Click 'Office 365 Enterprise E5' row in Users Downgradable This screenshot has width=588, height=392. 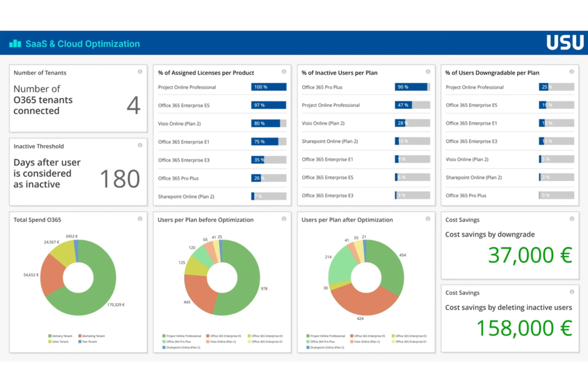click(510, 105)
